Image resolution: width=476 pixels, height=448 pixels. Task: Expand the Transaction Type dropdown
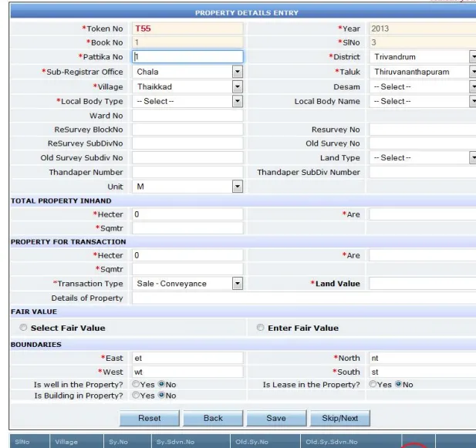pyautogui.click(x=188, y=283)
